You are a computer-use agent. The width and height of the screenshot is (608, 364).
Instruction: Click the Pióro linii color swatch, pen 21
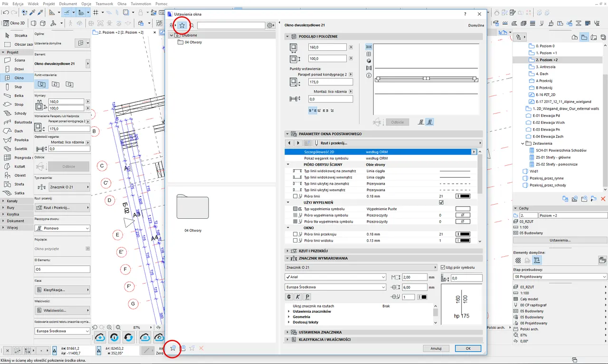coord(463,196)
